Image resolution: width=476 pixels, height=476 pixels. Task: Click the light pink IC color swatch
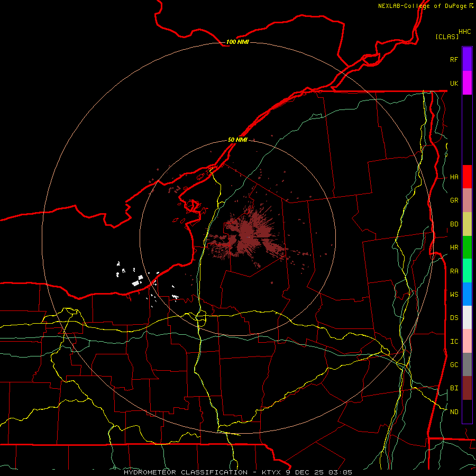467,341
